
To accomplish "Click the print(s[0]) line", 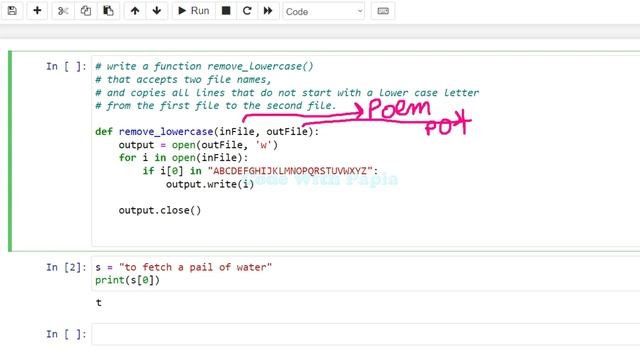I will pyautogui.click(x=127, y=280).
